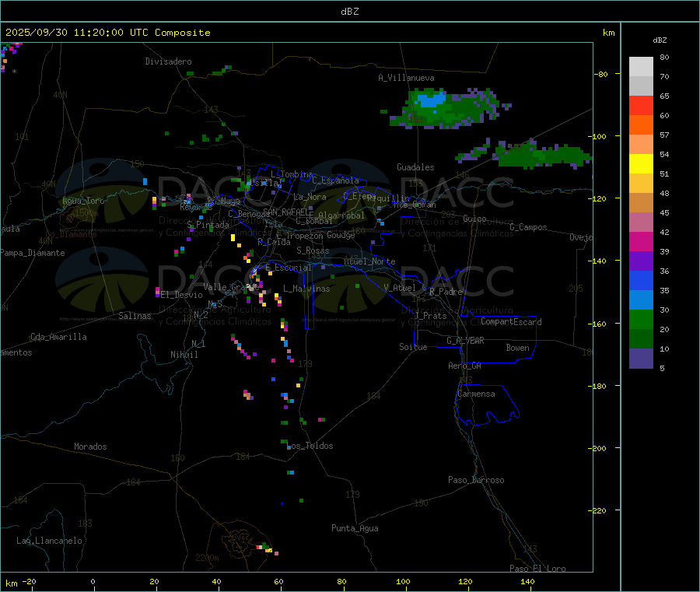Click the light blue 35–30 dBZ legend swatch
Image resolution: width=700 pixels, height=592 pixels.
[x=641, y=300]
